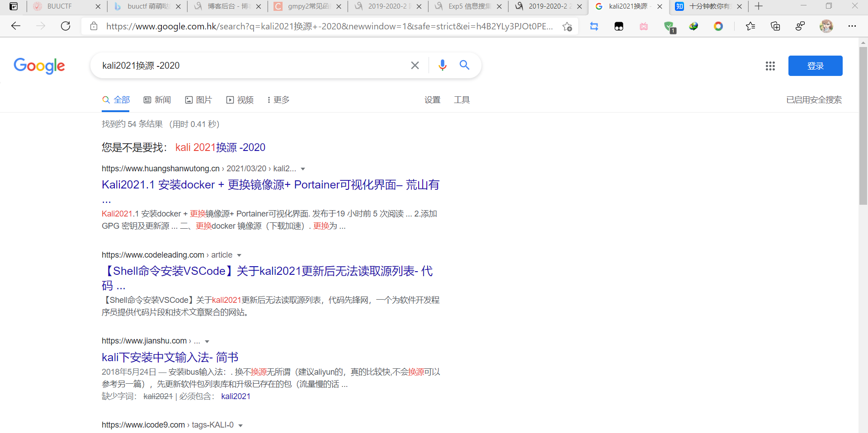Open the Google apps grid
This screenshot has height=433, width=868.
[770, 66]
